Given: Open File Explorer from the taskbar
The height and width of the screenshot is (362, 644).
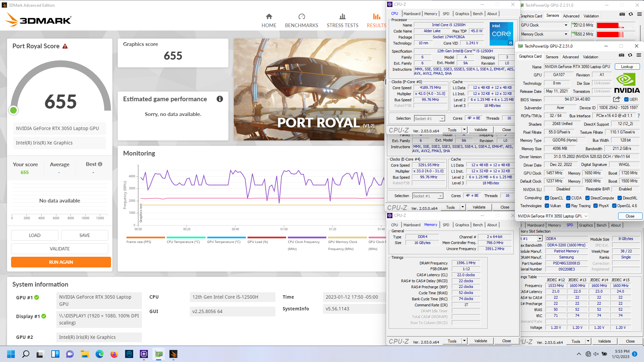Looking at the screenshot, I should [85, 354].
